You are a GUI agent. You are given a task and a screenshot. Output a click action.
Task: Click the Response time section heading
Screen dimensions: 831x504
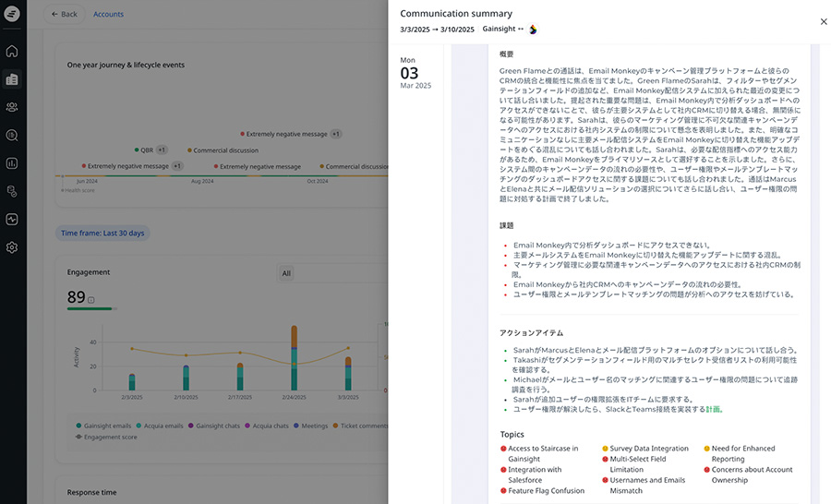click(91, 492)
